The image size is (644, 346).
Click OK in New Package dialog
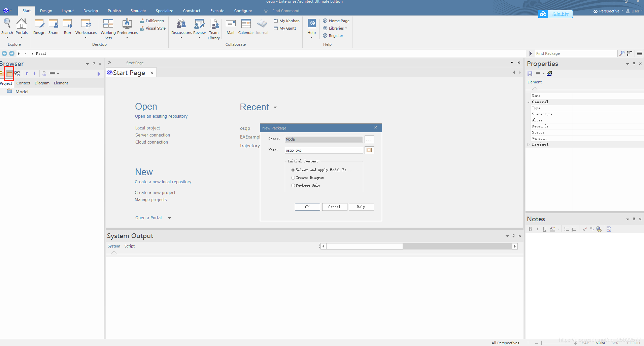click(x=307, y=207)
